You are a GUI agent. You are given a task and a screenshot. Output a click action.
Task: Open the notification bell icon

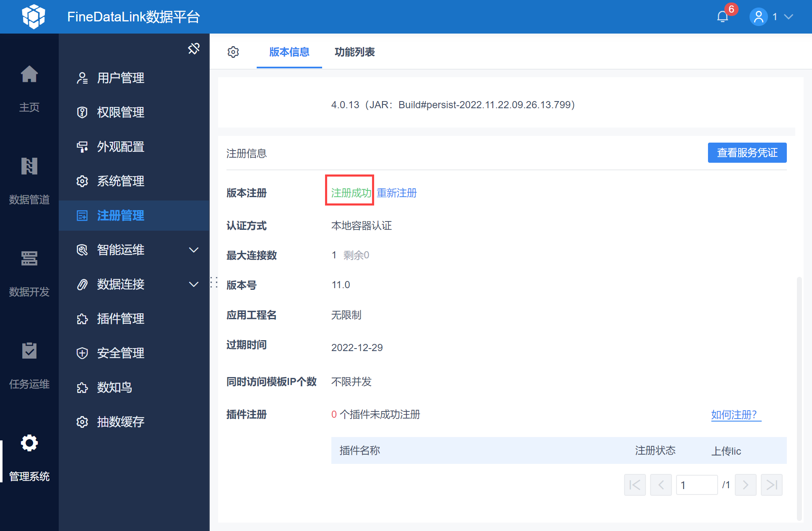click(x=722, y=17)
